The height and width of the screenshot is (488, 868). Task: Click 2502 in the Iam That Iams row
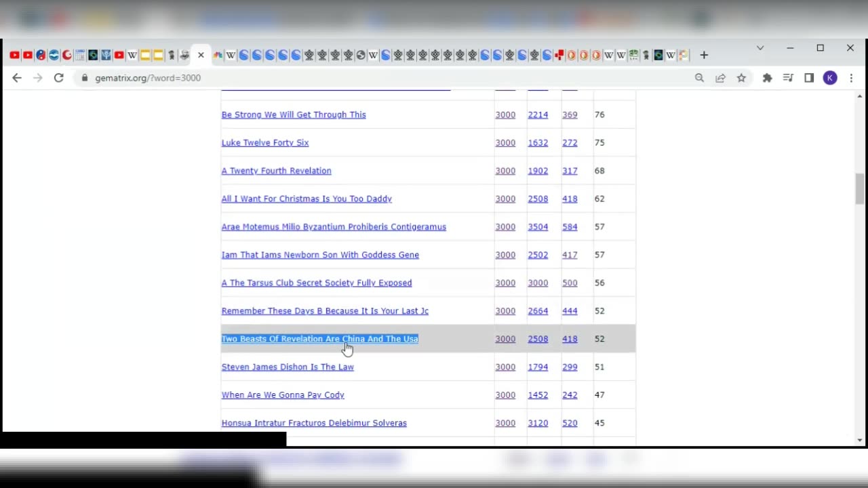tap(538, 255)
